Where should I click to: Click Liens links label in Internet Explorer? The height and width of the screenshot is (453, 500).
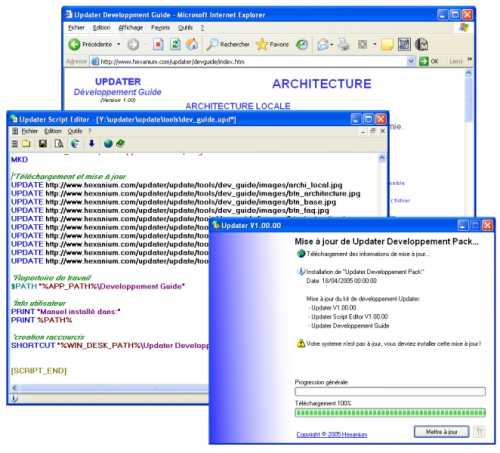tap(456, 61)
